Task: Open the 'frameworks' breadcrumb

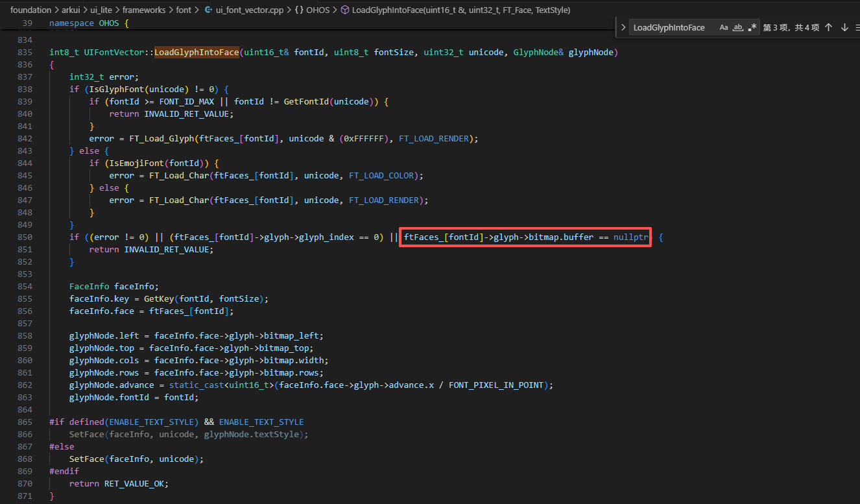Action: pos(144,10)
